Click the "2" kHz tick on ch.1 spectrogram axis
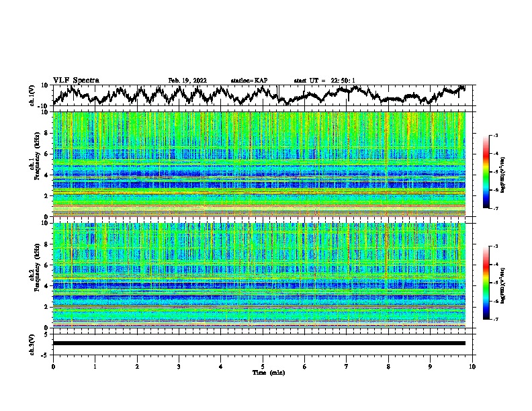The width and height of the screenshot is (532, 411). pos(46,195)
